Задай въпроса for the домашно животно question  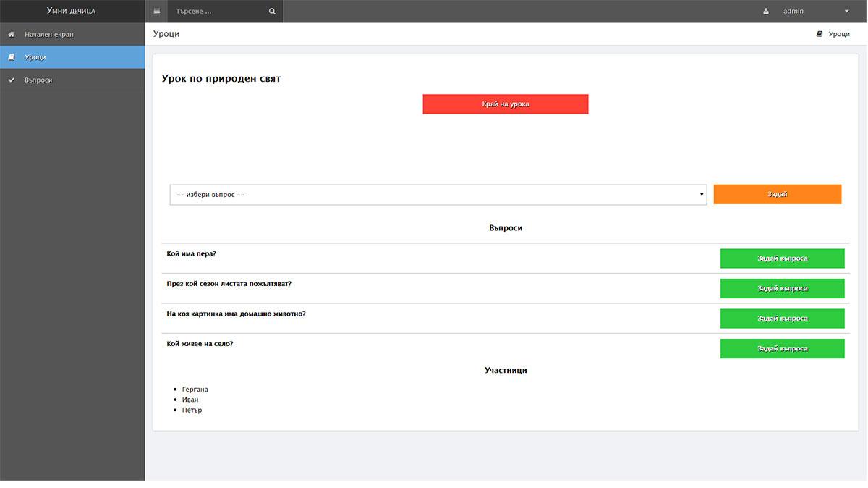click(783, 319)
